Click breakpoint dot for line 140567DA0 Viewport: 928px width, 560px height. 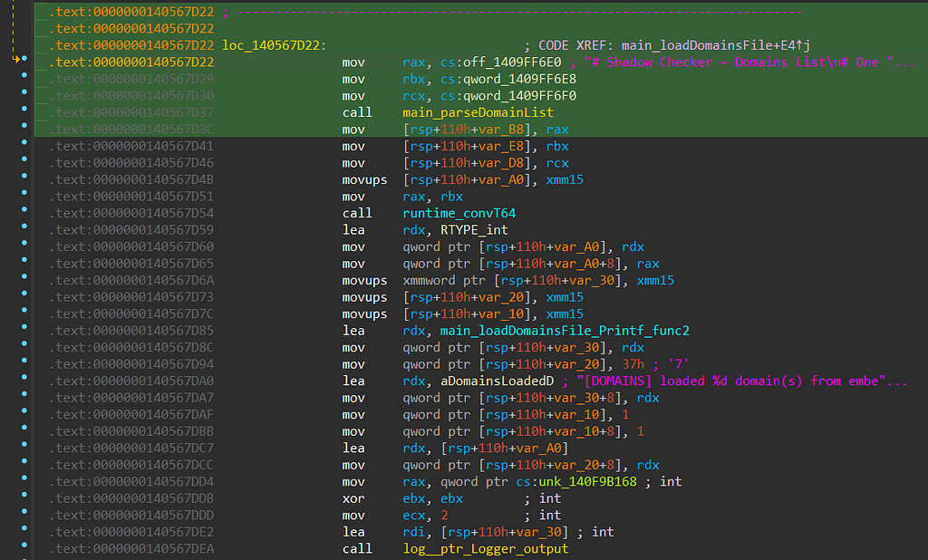tap(24, 377)
